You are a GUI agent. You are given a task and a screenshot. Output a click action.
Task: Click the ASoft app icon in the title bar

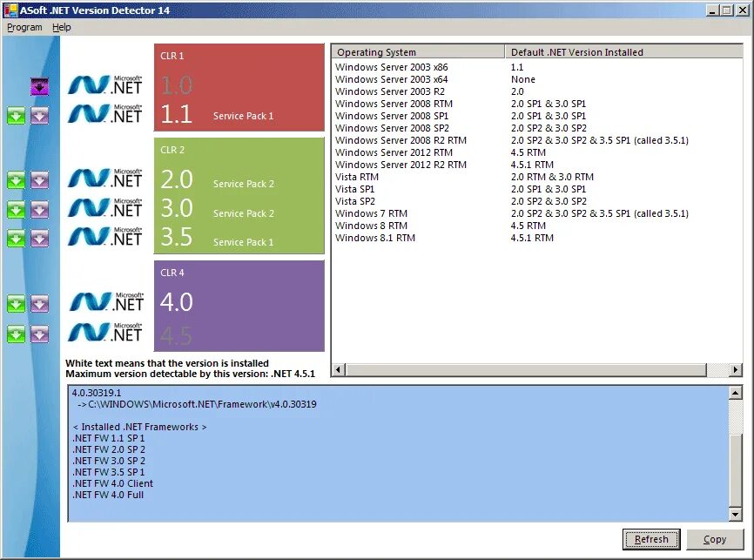[x=10, y=10]
